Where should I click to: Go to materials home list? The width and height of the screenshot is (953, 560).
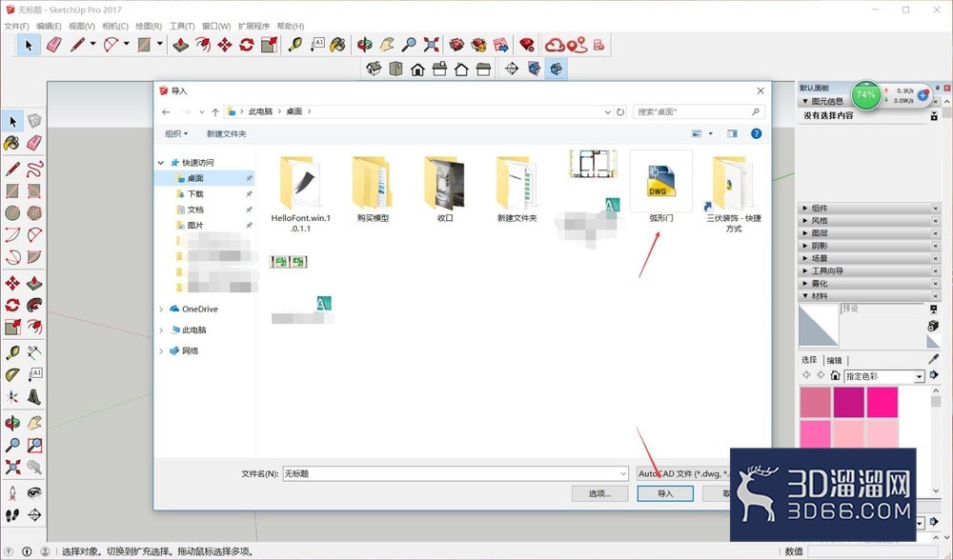(835, 375)
